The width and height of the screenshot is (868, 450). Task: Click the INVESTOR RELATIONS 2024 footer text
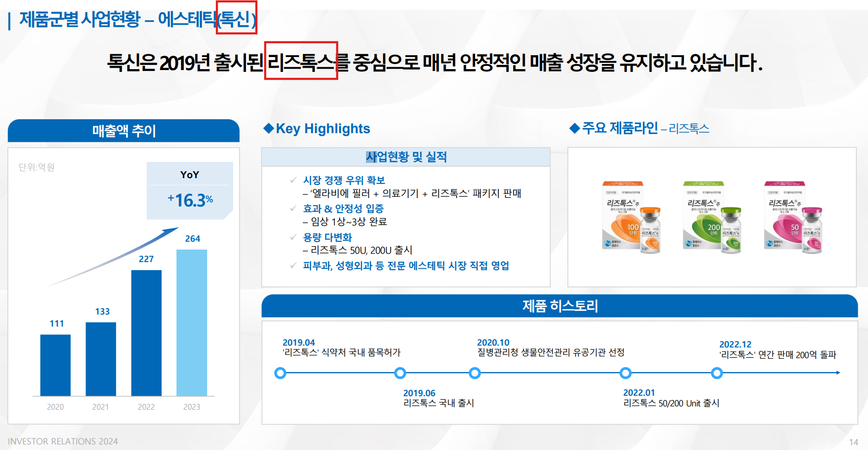(63, 441)
